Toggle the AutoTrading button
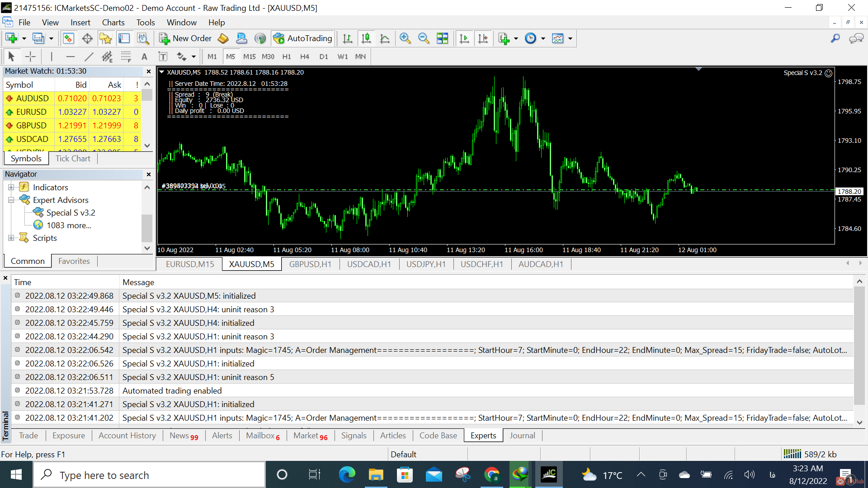The height and width of the screenshot is (488, 868). tap(303, 38)
